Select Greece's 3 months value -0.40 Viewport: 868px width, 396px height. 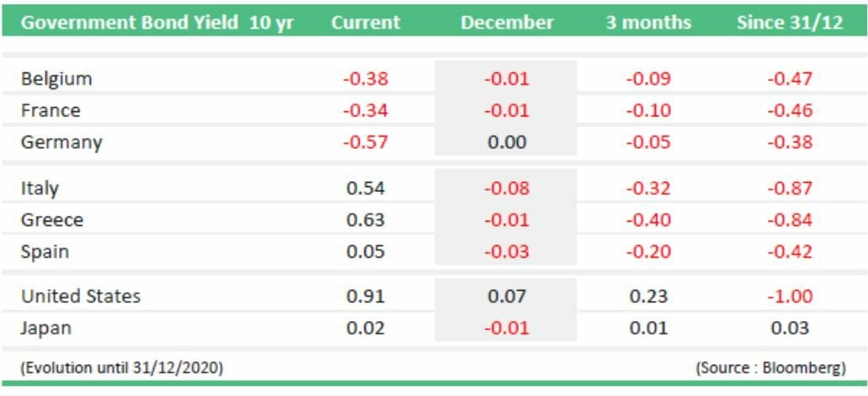tap(648, 221)
